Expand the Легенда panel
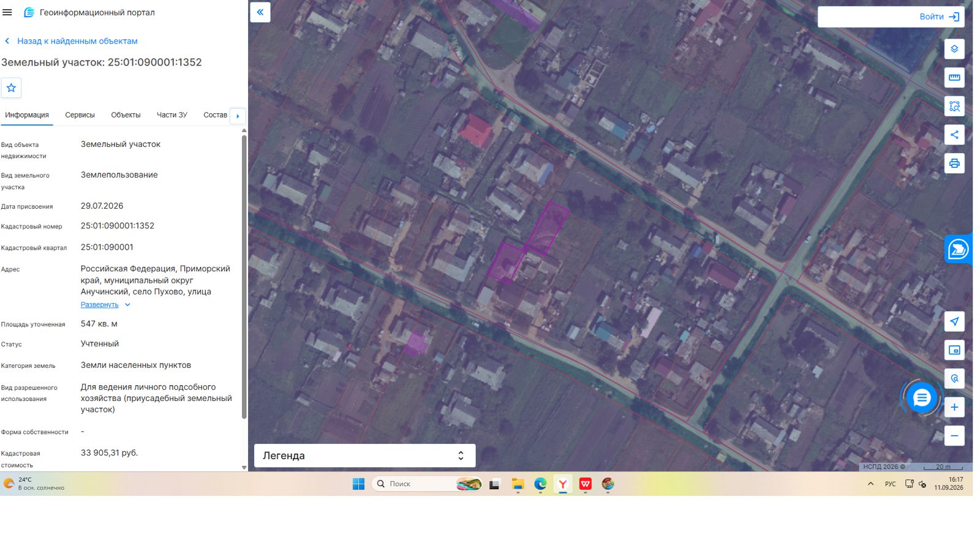 [364, 455]
